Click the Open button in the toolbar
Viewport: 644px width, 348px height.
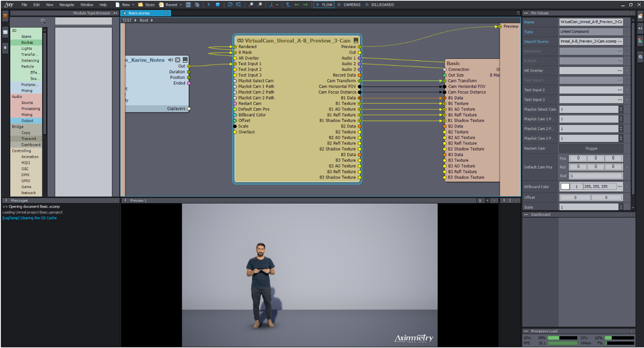coord(147,4)
